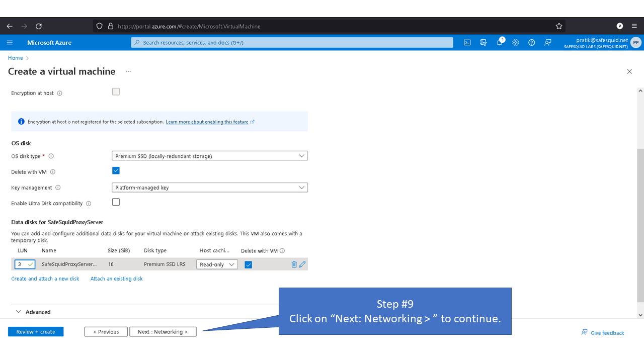Click Create and attach a new disk
Screen dimensions: 644x362
click(45, 279)
